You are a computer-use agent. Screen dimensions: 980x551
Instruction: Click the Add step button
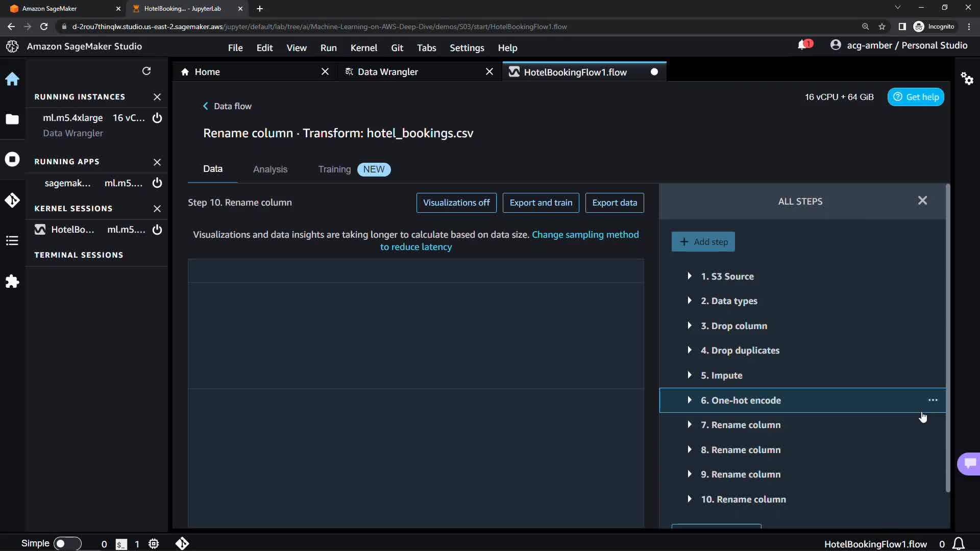(x=703, y=242)
